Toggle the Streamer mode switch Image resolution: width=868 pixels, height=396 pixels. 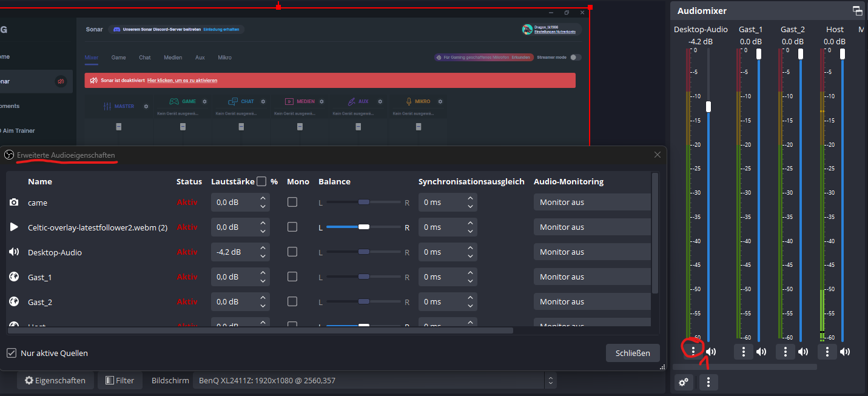(575, 57)
